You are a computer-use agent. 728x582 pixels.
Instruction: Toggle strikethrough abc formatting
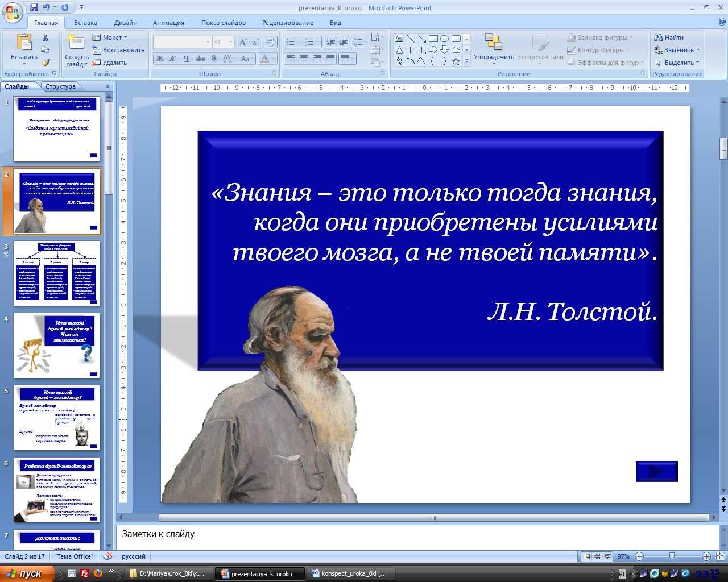tap(200, 59)
